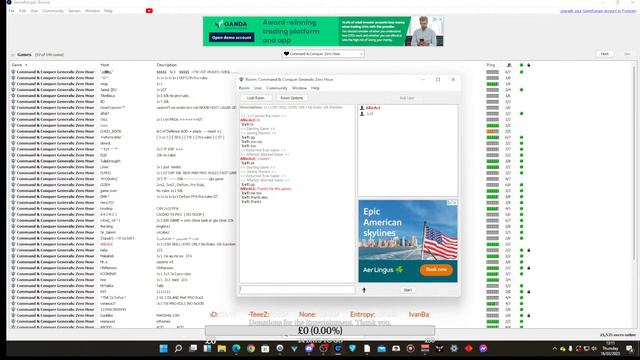Open Microsoft Edge from the taskbar
The height and width of the screenshot is (360, 640).
[236, 348]
